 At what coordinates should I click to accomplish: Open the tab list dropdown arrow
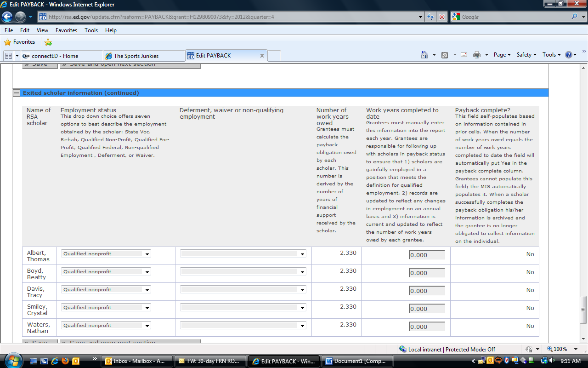click(17, 56)
